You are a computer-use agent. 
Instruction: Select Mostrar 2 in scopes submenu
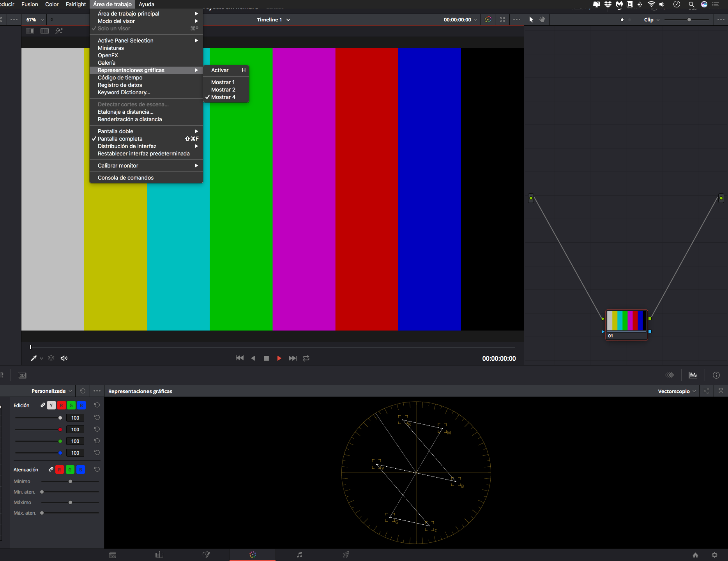tap(226, 90)
